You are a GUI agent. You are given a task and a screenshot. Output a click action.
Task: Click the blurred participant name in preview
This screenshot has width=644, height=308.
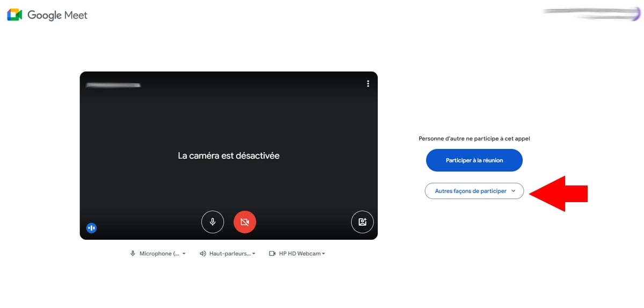113,85
